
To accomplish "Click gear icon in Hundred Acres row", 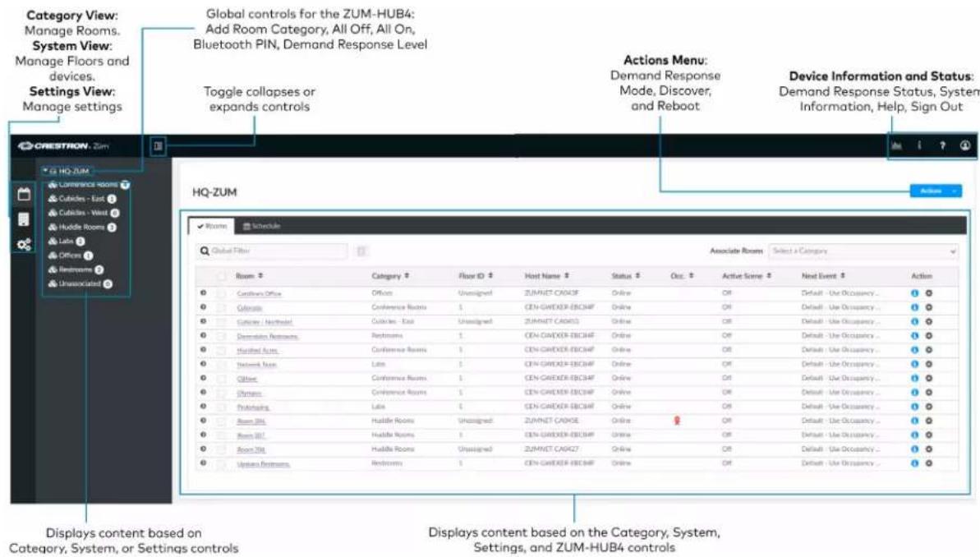I will pyautogui.click(x=929, y=350).
